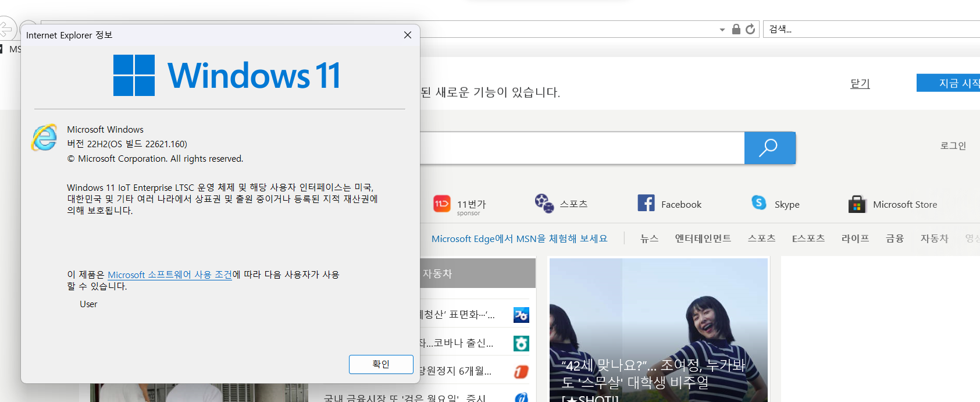
Task: Select the 자동차 navigation tab
Action: (935, 239)
